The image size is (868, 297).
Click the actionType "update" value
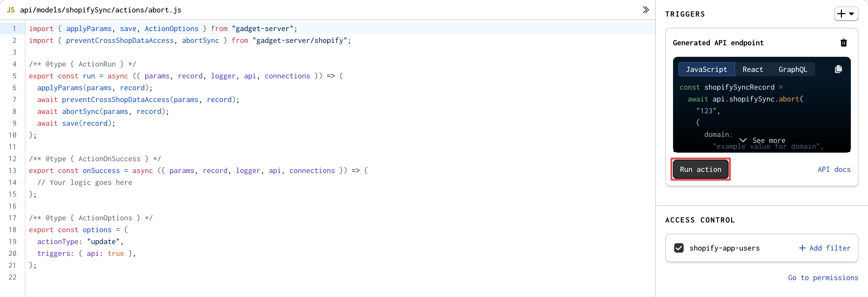point(103,242)
